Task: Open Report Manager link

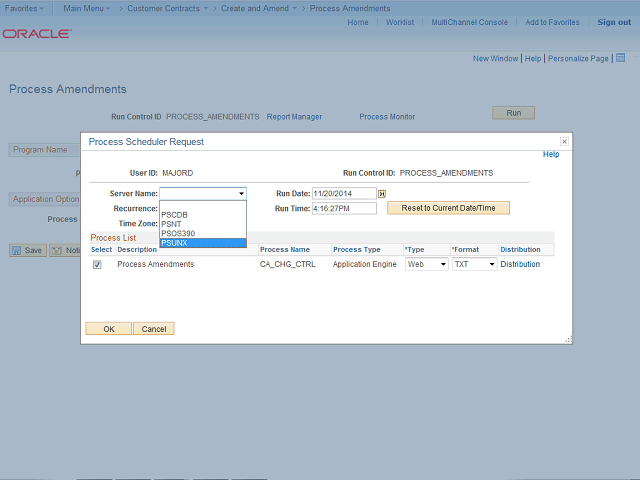Action: point(294,117)
